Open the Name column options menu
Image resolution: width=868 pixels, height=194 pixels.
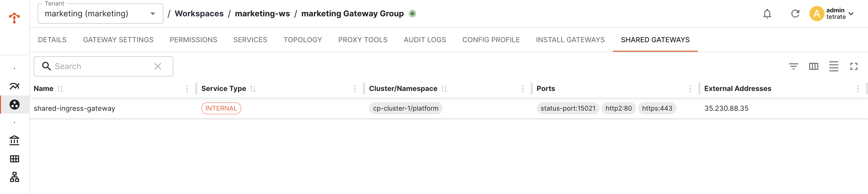[187, 89]
